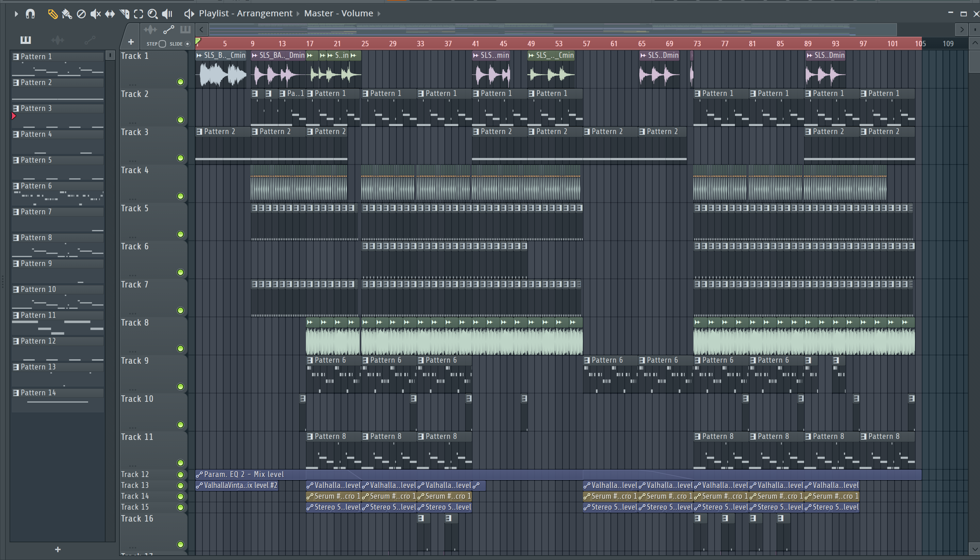This screenshot has height=560, width=980.
Task: Open first Serum #..cro 1 automation clip menu
Action: (x=310, y=496)
